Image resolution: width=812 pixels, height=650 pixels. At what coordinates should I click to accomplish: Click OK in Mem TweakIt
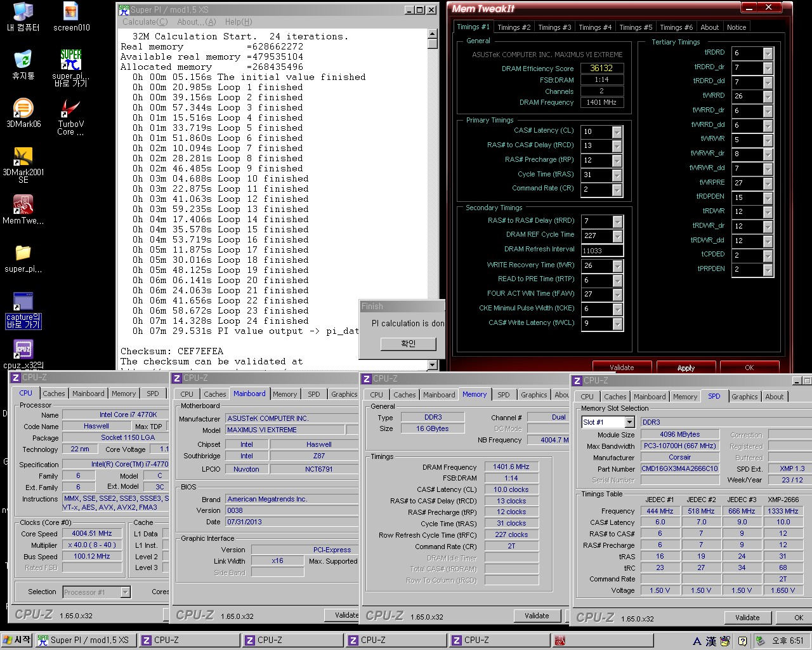coord(749,368)
